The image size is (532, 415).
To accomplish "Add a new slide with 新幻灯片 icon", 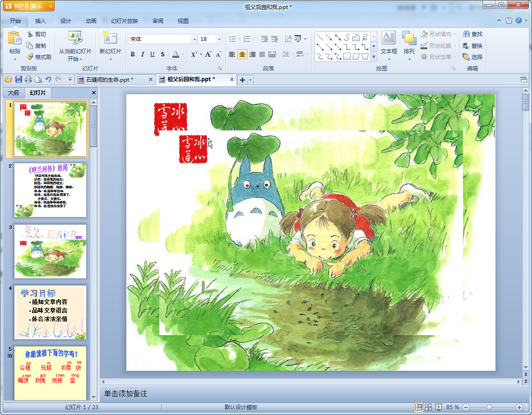I will [110, 38].
